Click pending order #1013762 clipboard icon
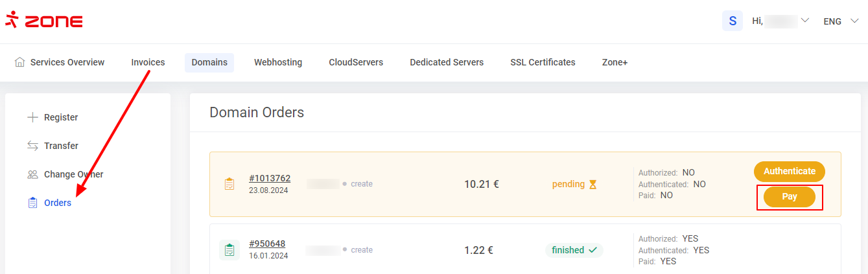 pos(229,184)
